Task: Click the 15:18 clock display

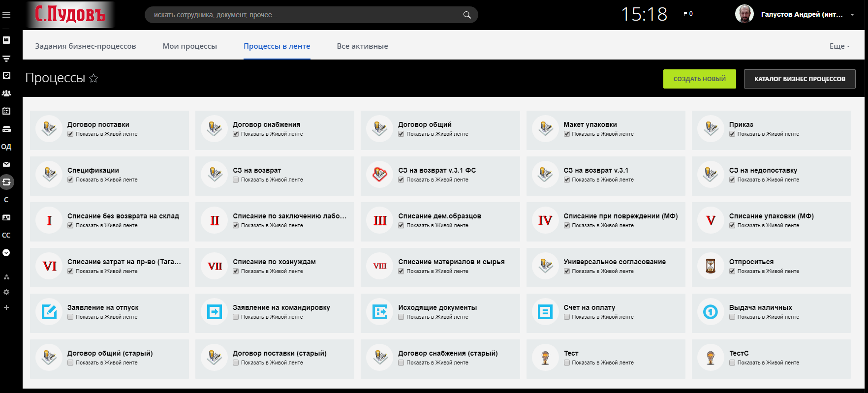Action: click(644, 14)
